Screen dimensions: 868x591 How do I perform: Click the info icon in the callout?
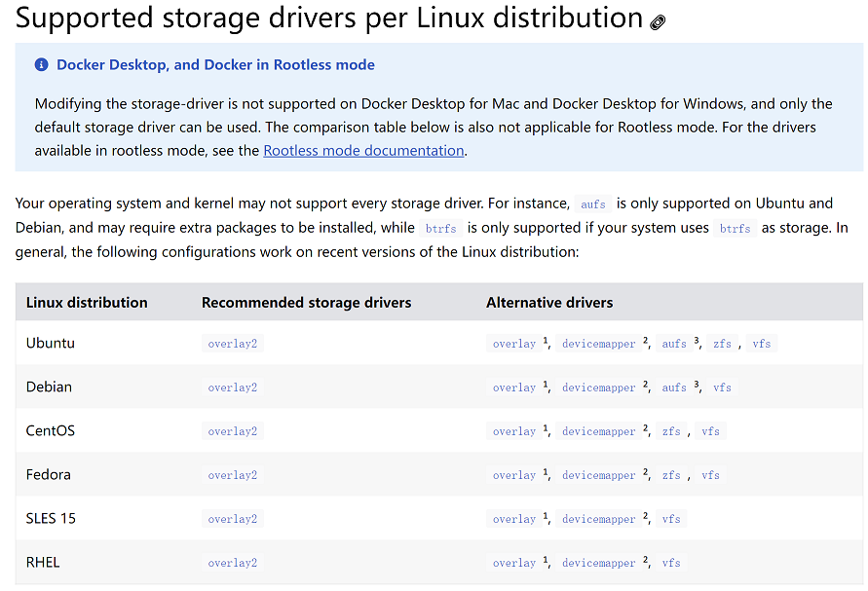pyautogui.click(x=41, y=65)
